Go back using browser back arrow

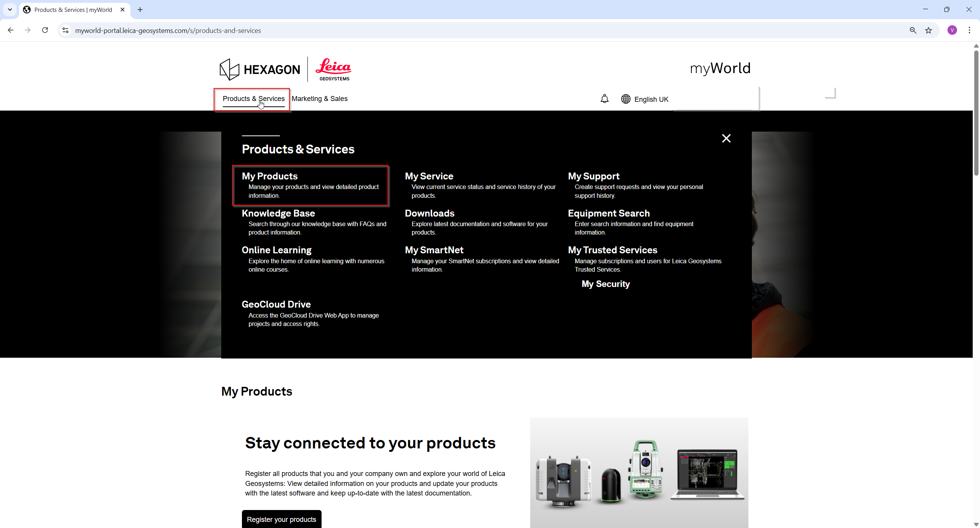coord(11,30)
